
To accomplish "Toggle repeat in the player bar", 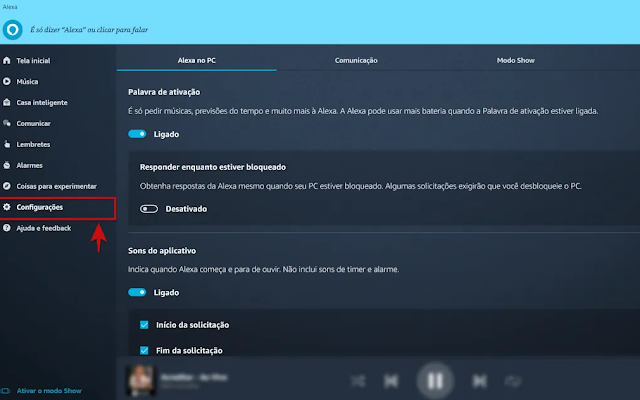I will point(513,381).
